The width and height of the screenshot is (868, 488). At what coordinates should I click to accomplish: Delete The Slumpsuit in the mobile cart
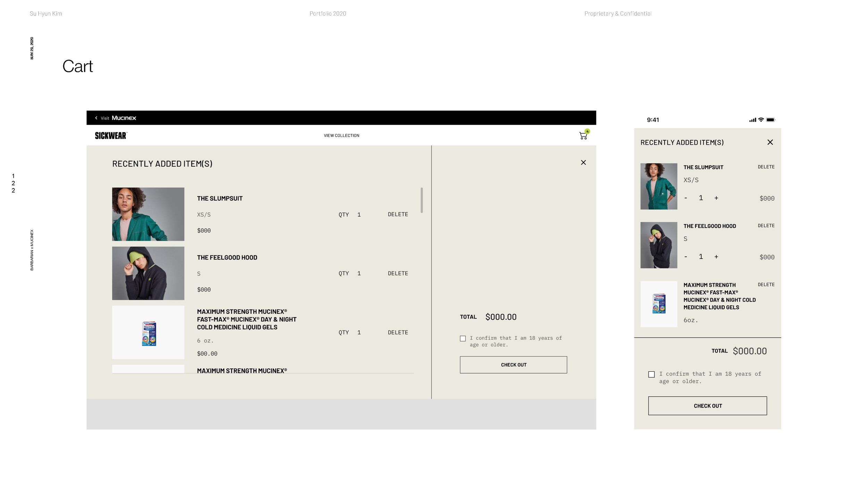click(x=766, y=167)
